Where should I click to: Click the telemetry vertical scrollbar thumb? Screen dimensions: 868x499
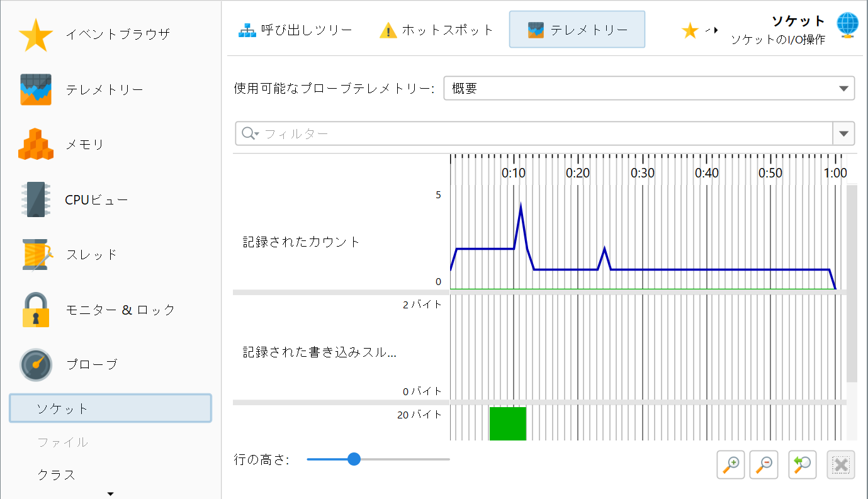(x=852, y=284)
